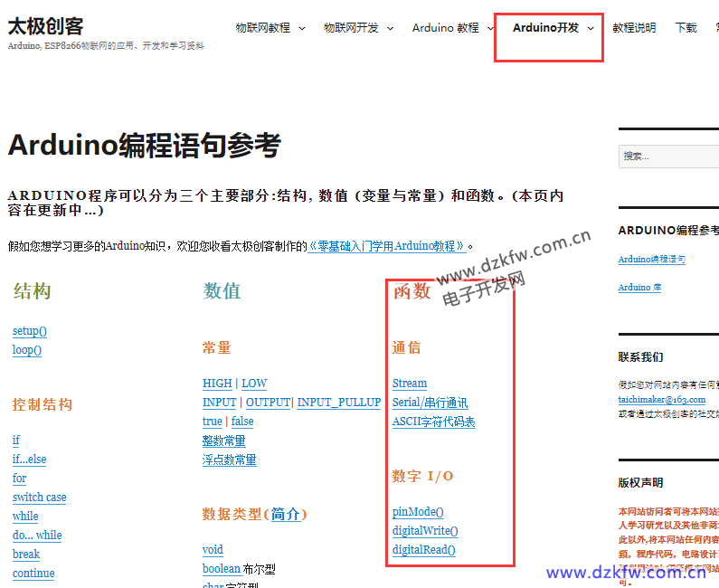View the switch case reference
The width and height of the screenshot is (719, 588).
[39, 498]
